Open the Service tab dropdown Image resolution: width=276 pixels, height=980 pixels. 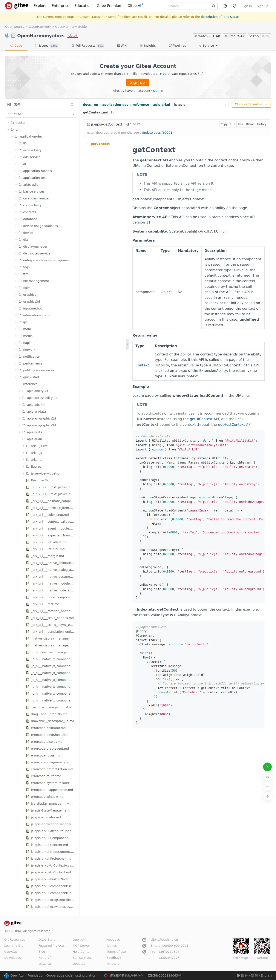[x=208, y=46]
